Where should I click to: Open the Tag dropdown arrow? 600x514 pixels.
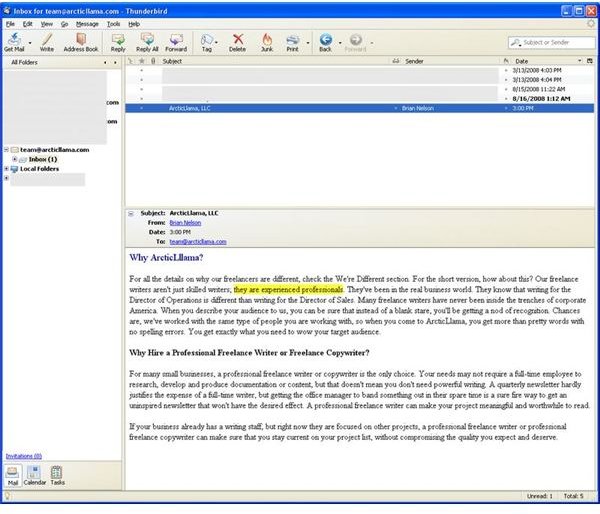217,43
